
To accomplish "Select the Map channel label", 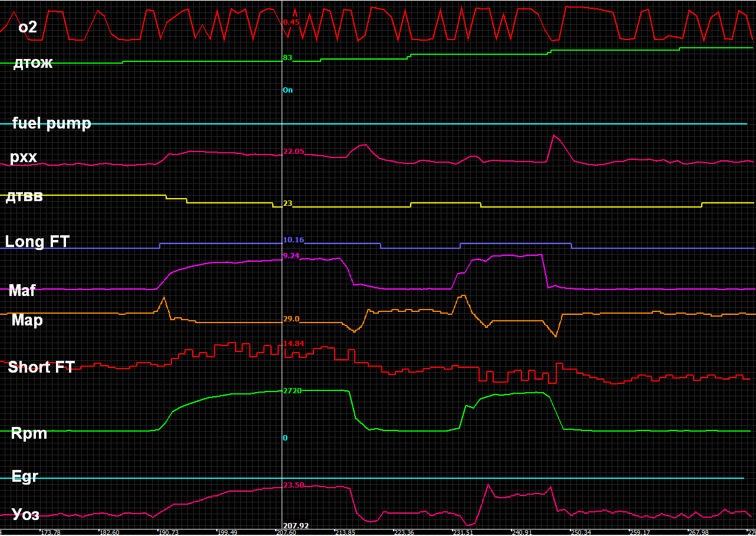I will [x=27, y=320].
